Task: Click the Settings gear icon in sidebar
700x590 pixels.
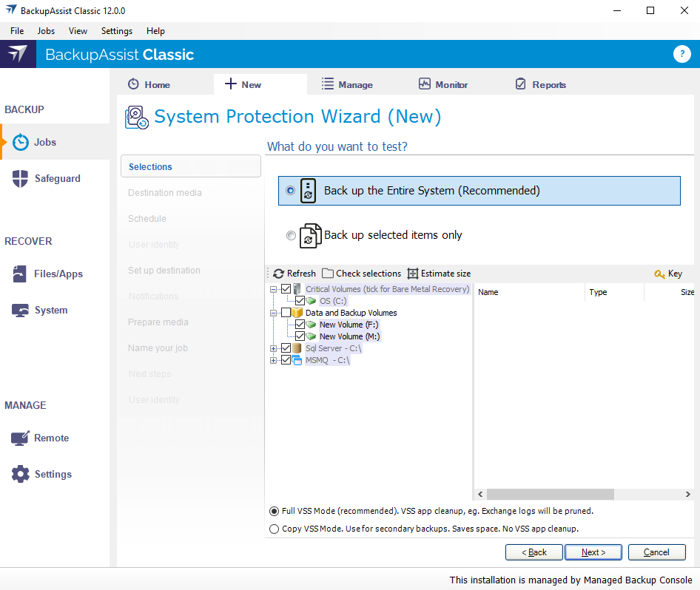Action: click(x=20, y=474)
